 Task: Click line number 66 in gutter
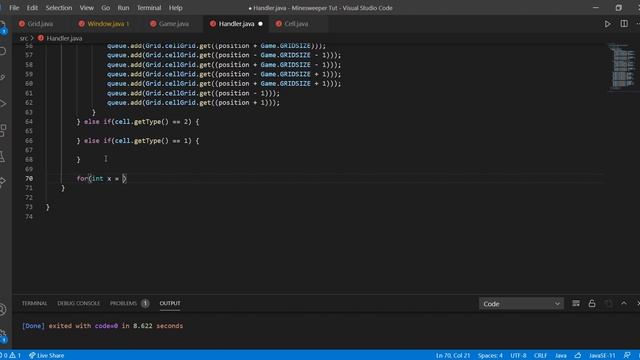pos(29,140)
